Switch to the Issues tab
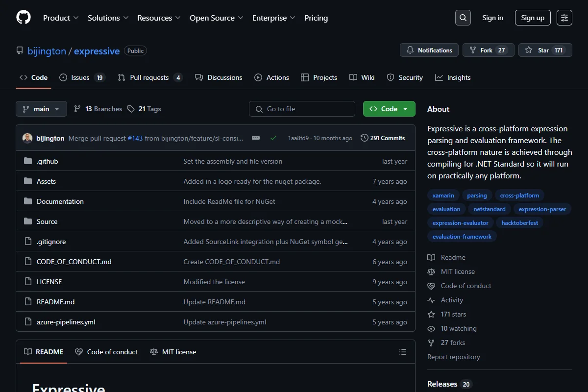588x392 pixels. 82,77
